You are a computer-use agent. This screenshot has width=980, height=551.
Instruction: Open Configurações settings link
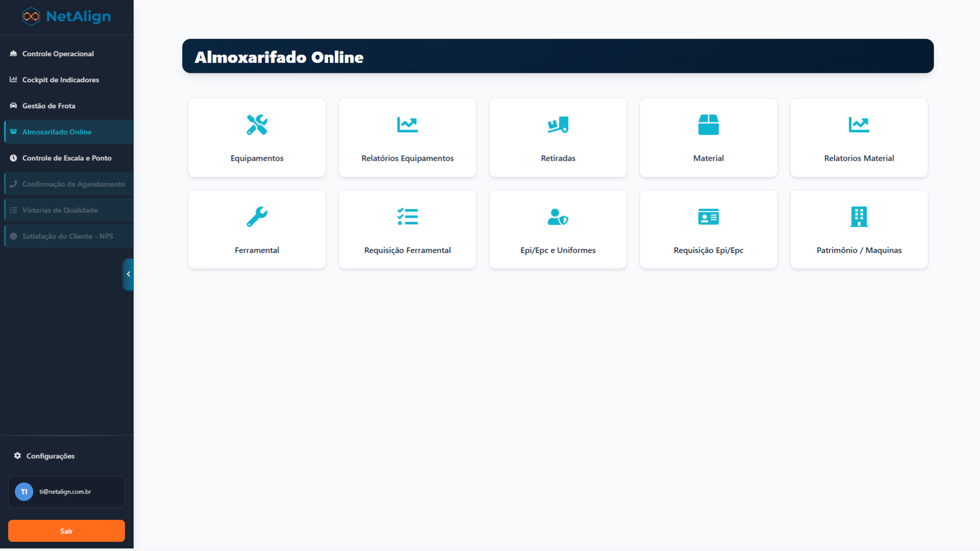pyautogui.click(x=50, y=456)
